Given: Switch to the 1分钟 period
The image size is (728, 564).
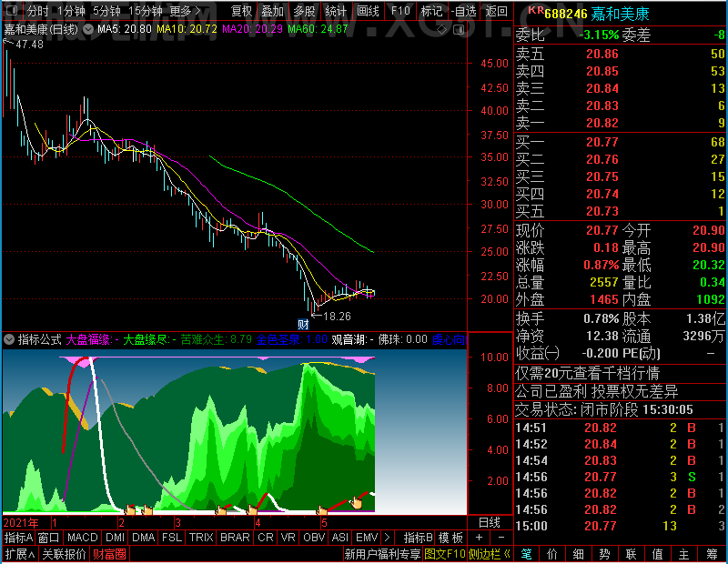Looking at the screenshot, I should 72,11.
